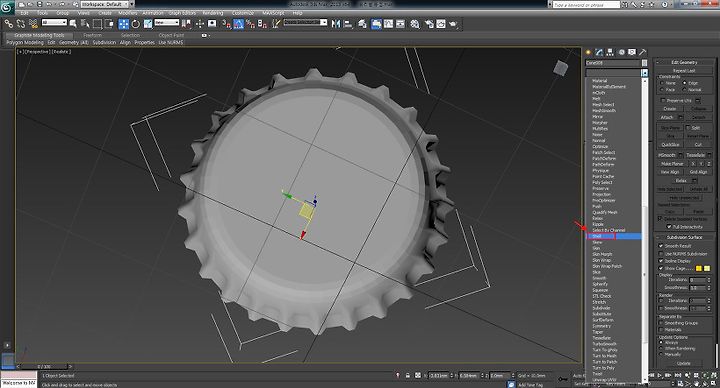Screen dimensions: 720x388
Task: Click the first yellow cage color swatch
Action: (x=699, y=268)
